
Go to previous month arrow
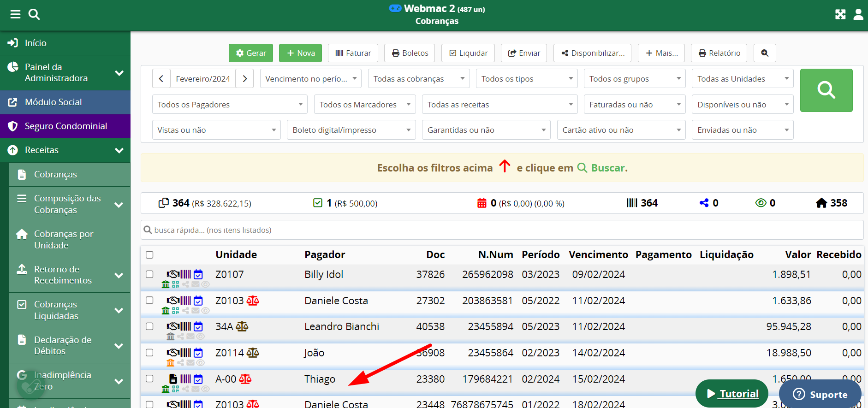pyautogui.click(x=161, y=79)
